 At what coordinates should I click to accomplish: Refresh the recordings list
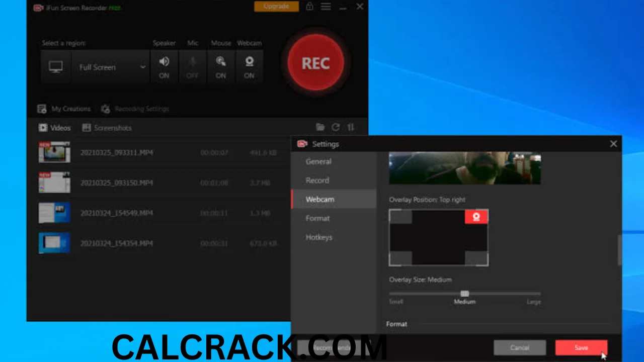(336, 127)
